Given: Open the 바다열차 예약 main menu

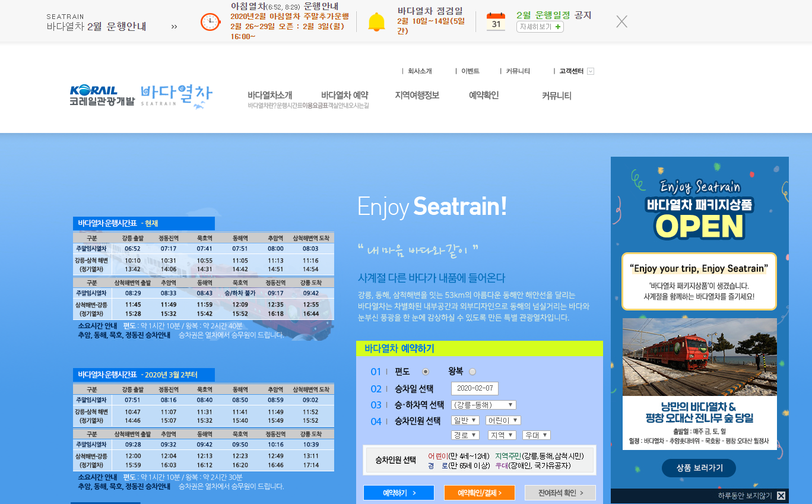Looking at the screenshot, I should point(344,95).
